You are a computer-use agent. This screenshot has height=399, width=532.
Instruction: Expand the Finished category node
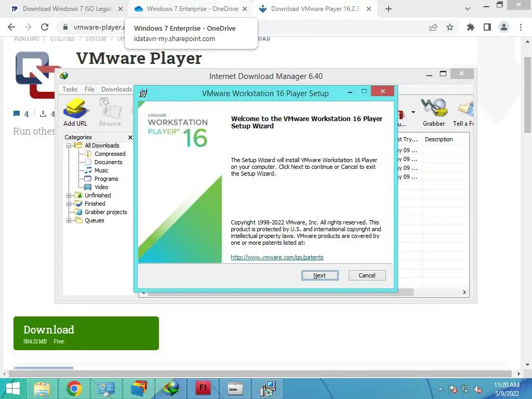69,204
